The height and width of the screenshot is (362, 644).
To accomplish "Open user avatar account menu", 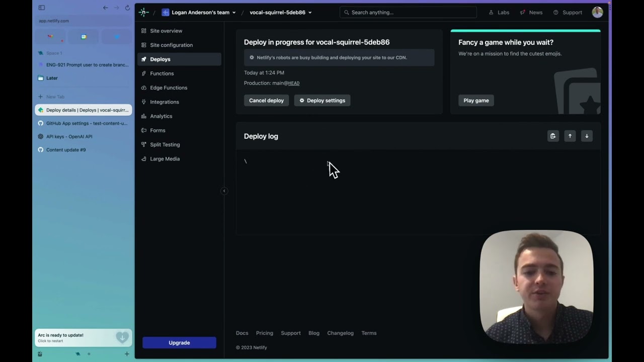I will click(597, 12).
